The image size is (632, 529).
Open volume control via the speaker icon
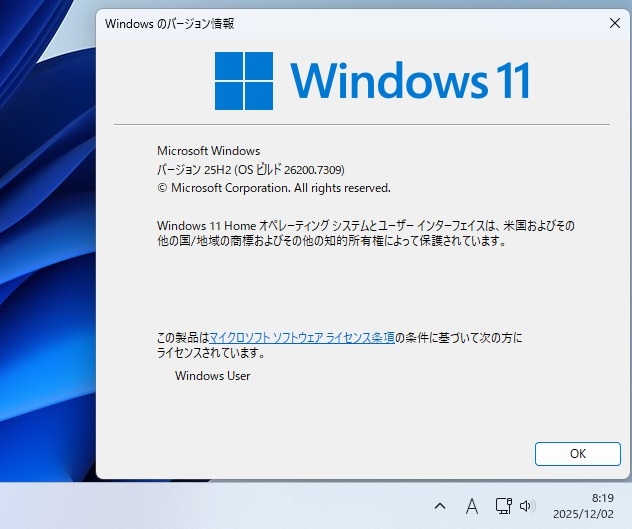pos(527,506)
